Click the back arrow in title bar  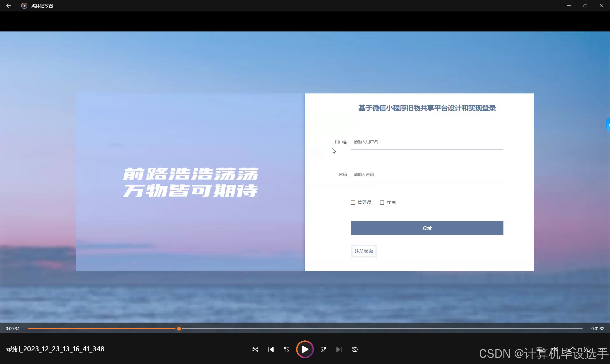click(8, 6)
